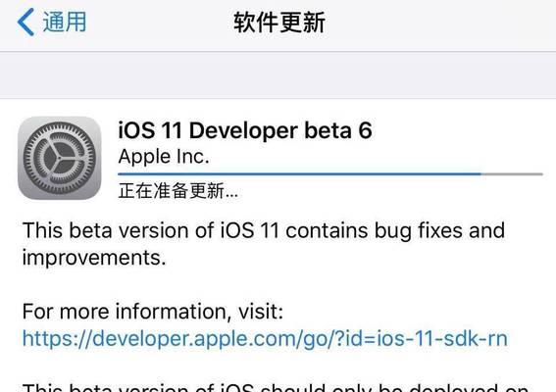Select the iOS 11 Developer beta 6 heading
Viewport: 556px width, 392px height.
(x=245, y=130)
